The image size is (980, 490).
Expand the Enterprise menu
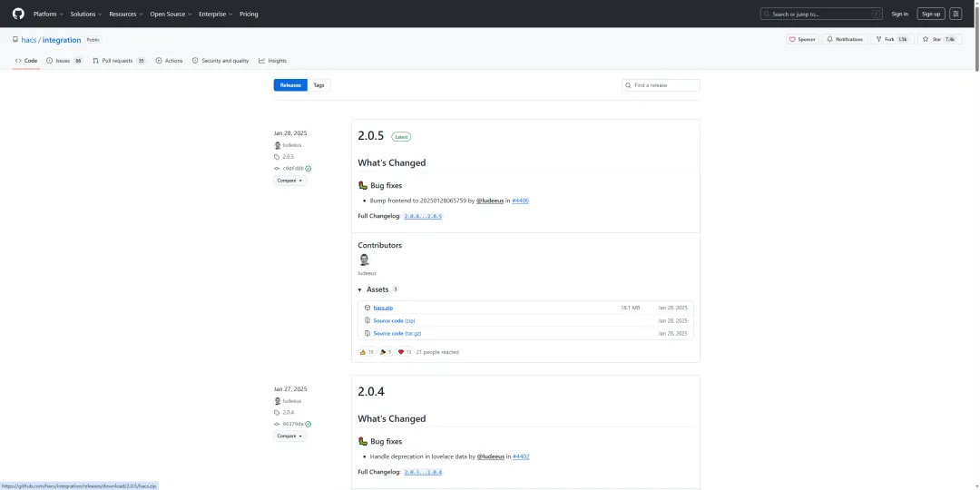[x=216, y=14]
